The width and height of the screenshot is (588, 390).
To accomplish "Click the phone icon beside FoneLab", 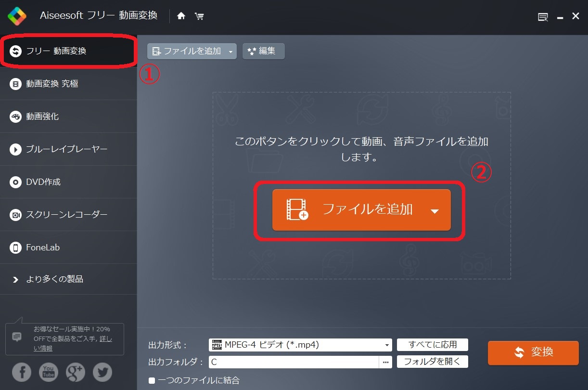I will [x=16, y=248].
